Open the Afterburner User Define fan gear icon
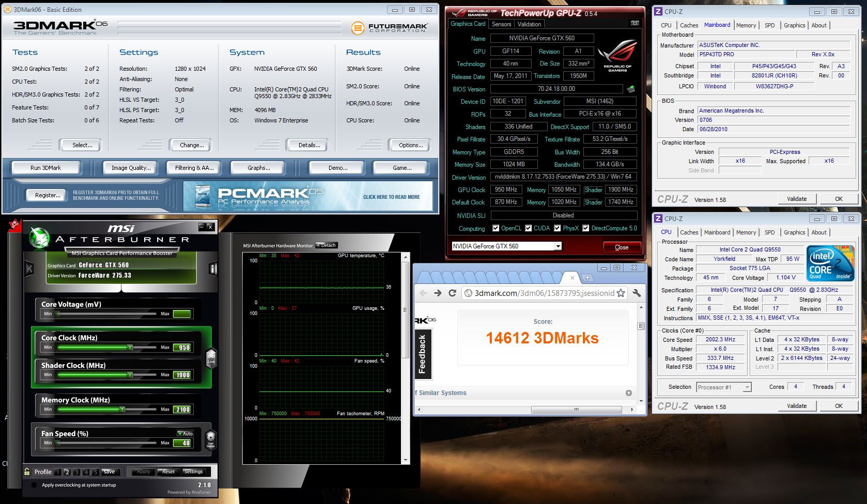This screenshot has height=504, width=867. point(211,440)
